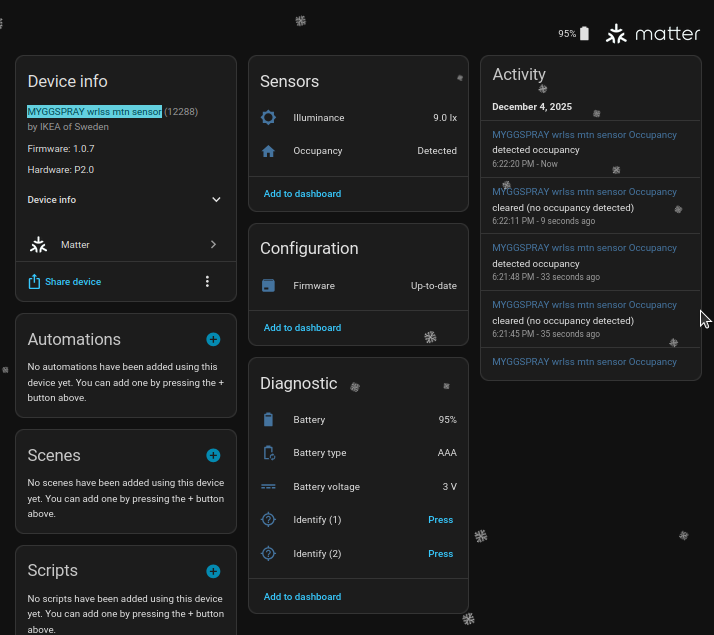This screenshot has height=635, width=714.
Task: Click the Matter logo in header
Action: (654, 34)
